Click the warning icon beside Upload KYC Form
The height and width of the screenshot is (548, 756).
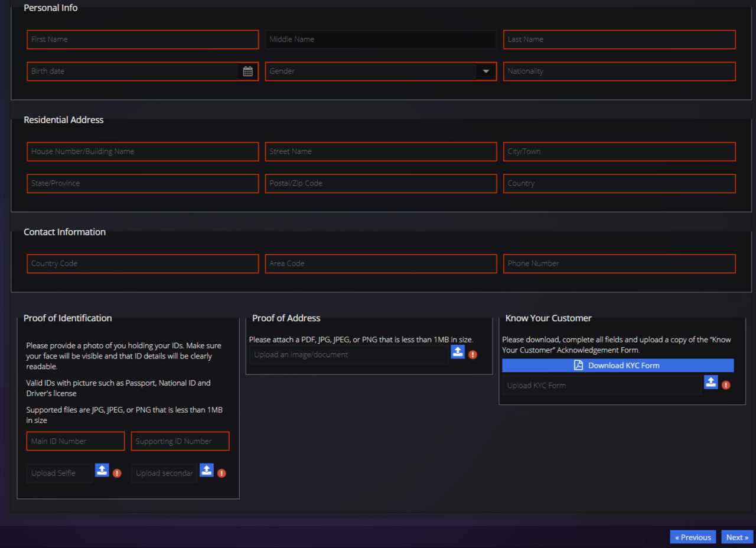[x=726, y=385]
